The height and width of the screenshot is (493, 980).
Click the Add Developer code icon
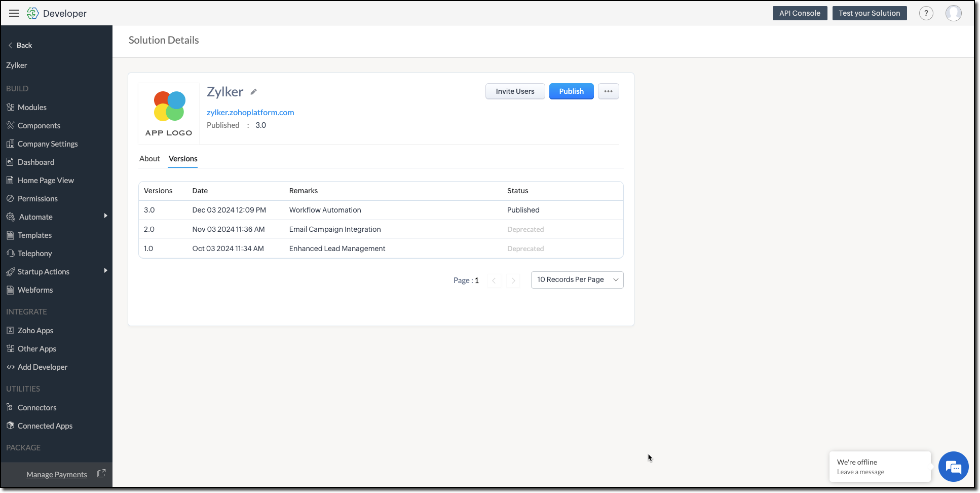coord(10,367)
